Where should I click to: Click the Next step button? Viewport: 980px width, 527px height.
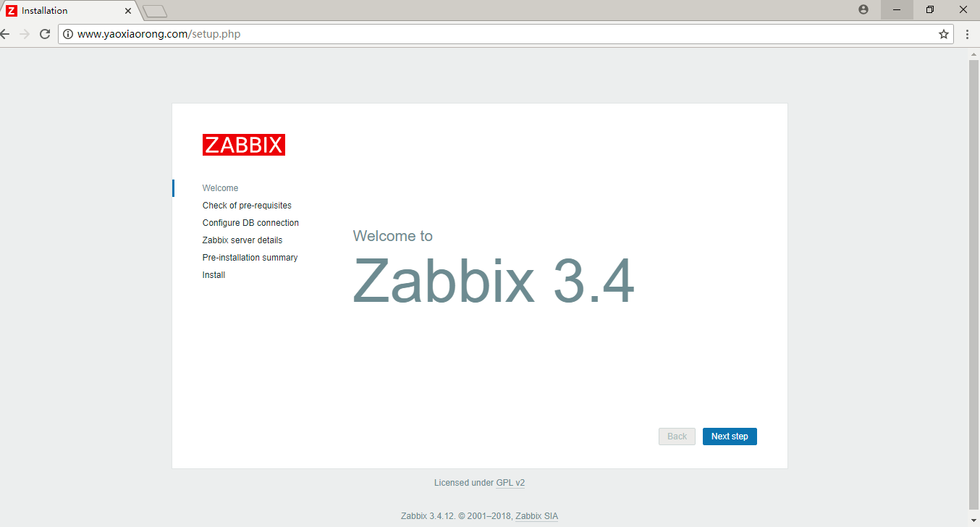[x=730, y=437]
